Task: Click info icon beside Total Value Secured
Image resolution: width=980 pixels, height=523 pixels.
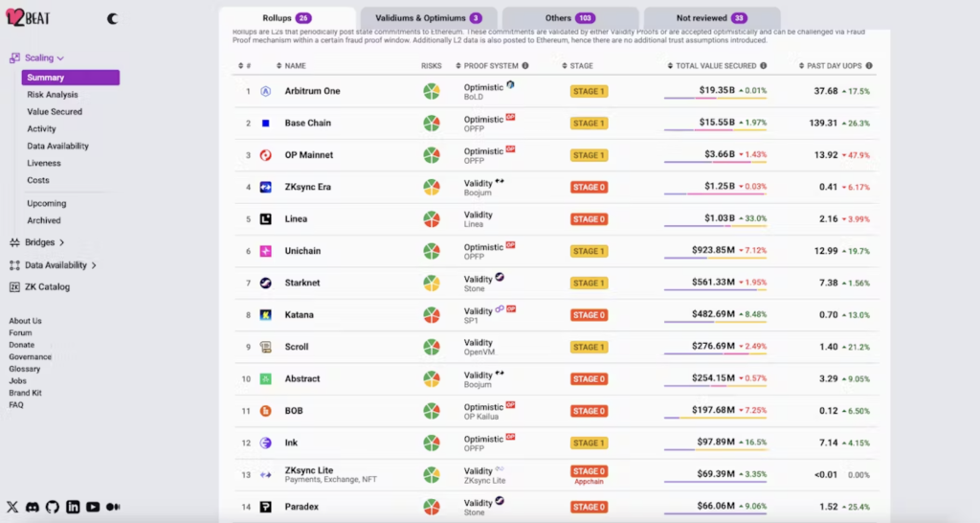Action: 764,66
